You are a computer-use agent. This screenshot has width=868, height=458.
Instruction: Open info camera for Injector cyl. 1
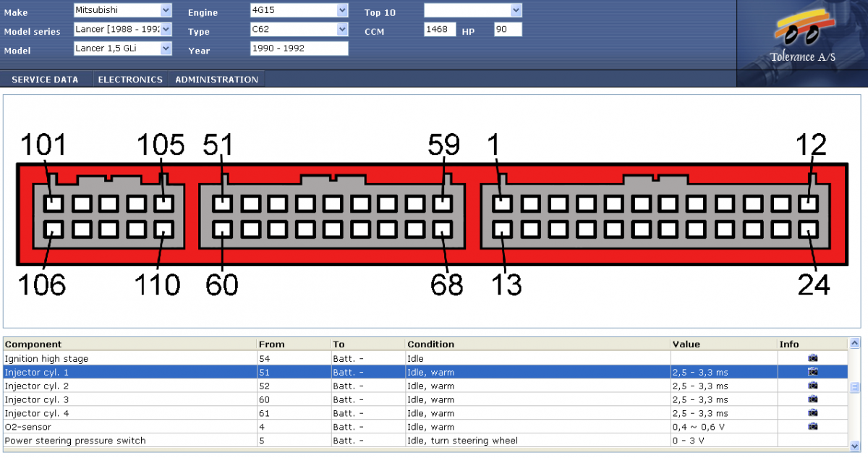click(813, 372)
